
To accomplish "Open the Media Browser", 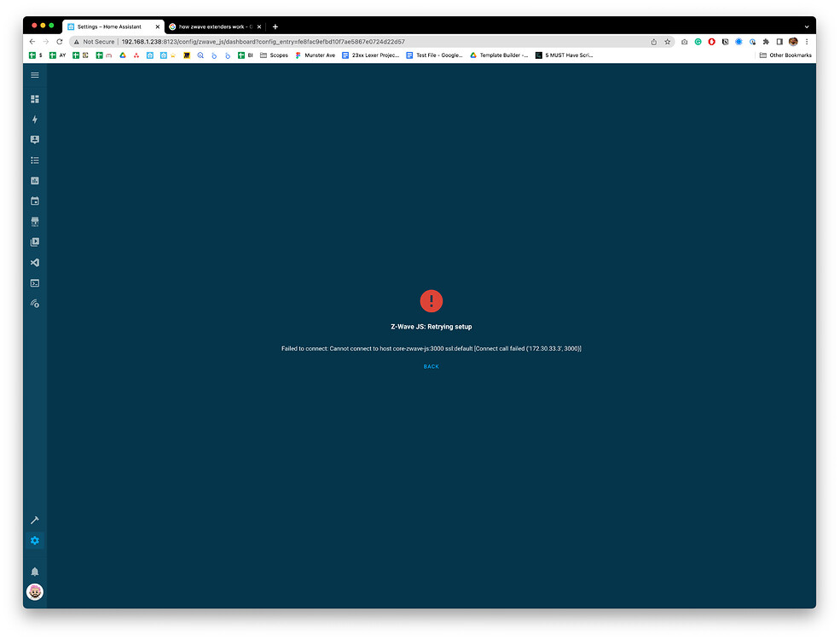I will 34,241.
